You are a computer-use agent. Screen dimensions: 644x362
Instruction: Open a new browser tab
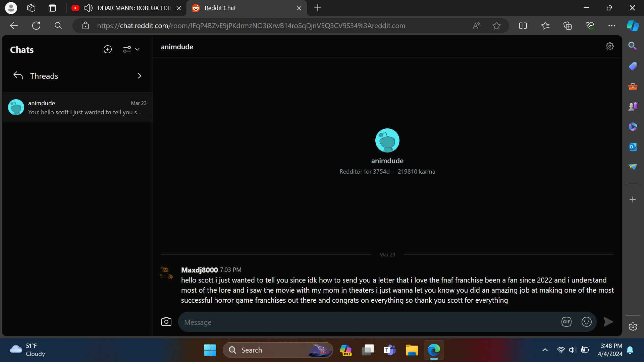(318, 8)
